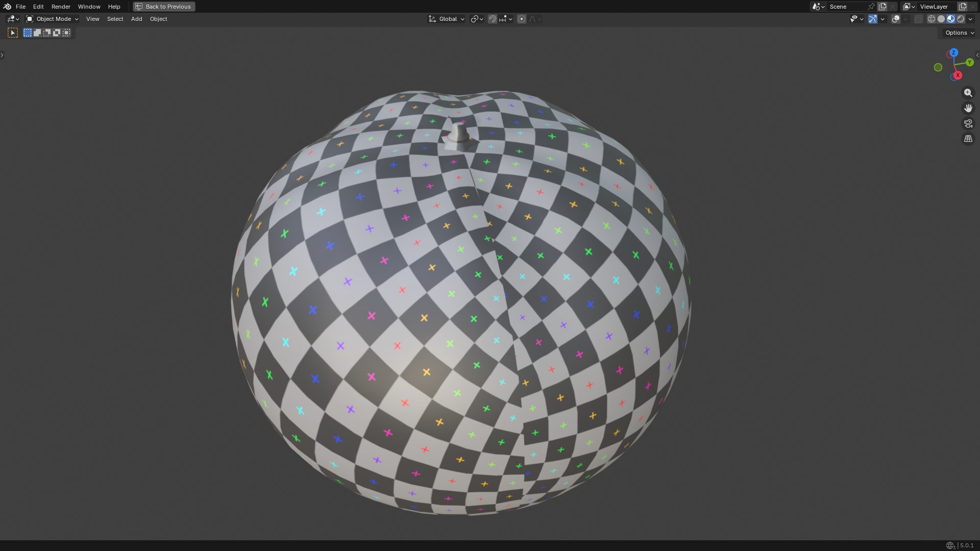
Task: Toggle viewport gizmos display
Action: tap(873, 19)
